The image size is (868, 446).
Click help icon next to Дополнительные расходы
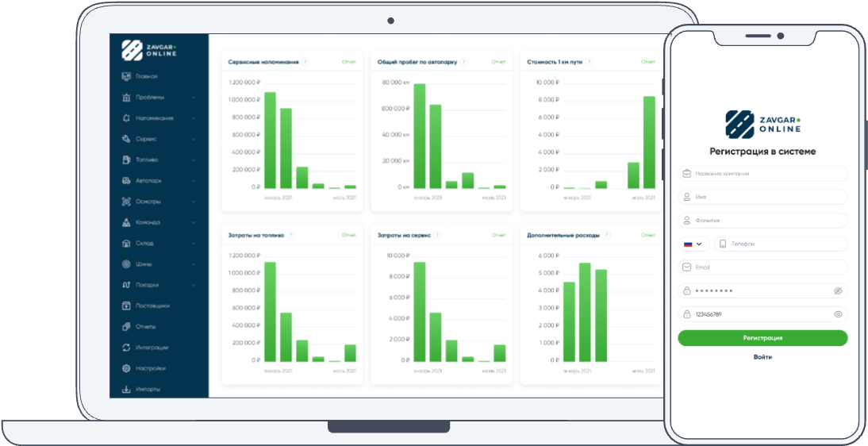point(606,235)
